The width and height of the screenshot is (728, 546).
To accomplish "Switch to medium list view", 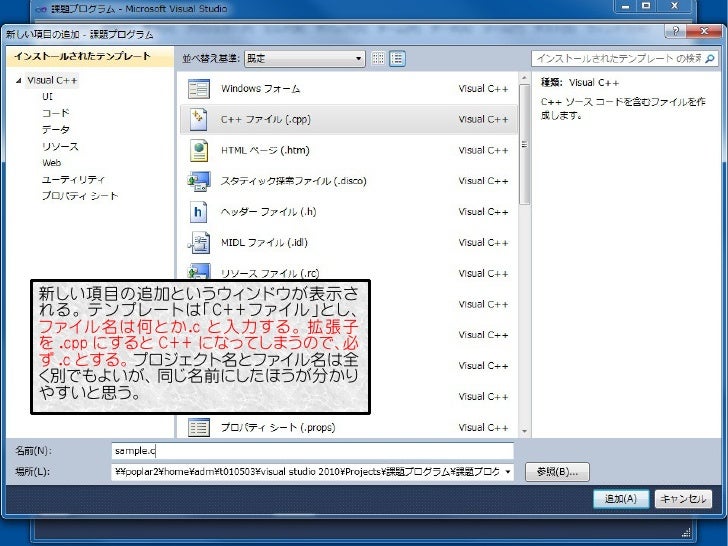I will (397, 58).
